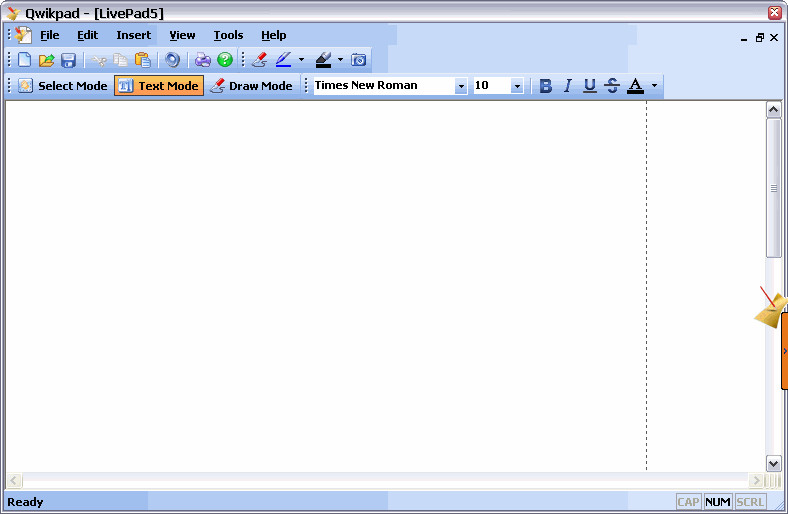The width and height of the screenshot is (788, 514).
Task: Apply the font color A button
Action: 636,86
